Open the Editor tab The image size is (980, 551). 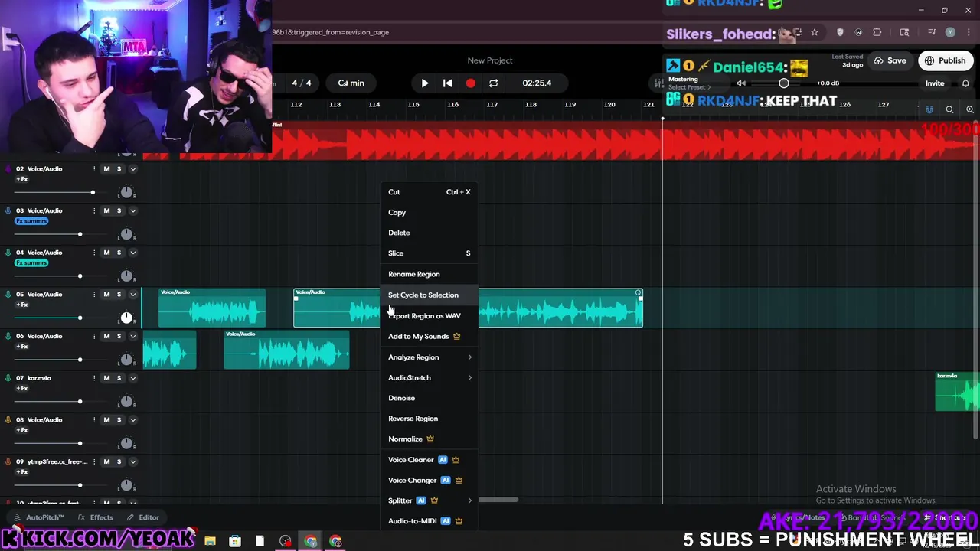coord(143,517)
